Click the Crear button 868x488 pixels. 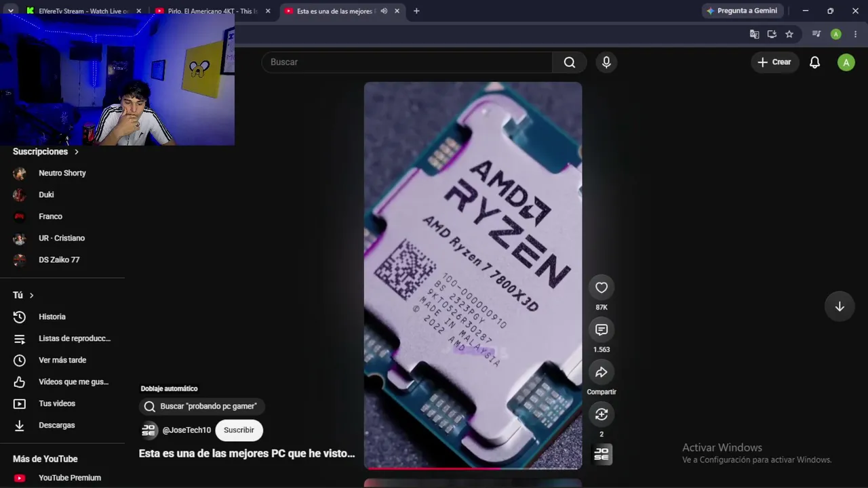(774, 62)
